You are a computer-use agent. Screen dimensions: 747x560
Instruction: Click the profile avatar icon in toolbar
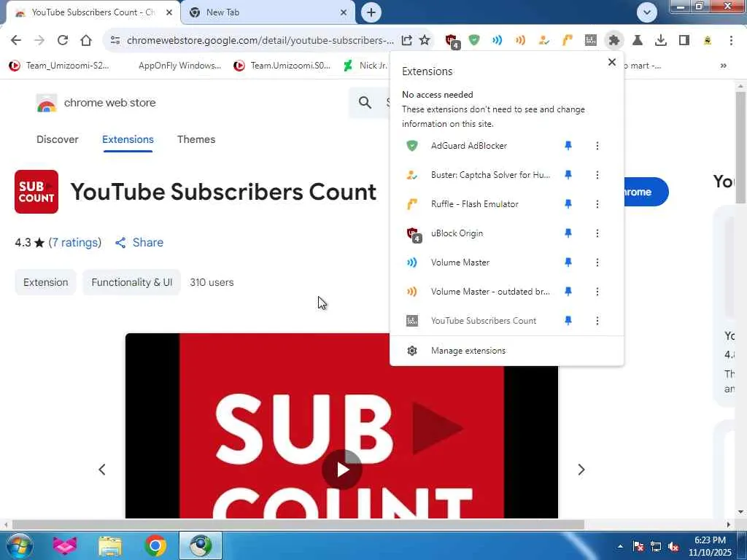(x=708, y=40)
